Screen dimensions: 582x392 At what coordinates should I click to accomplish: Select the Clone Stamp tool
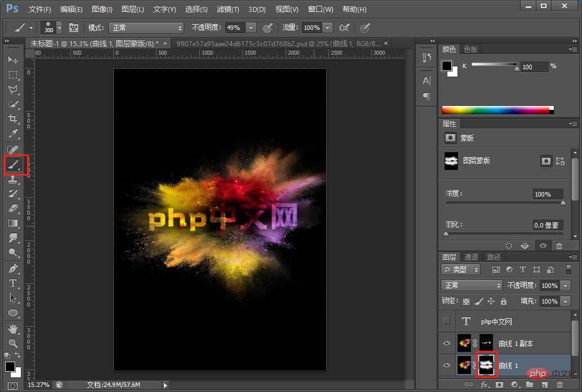(x=13, y=179)
